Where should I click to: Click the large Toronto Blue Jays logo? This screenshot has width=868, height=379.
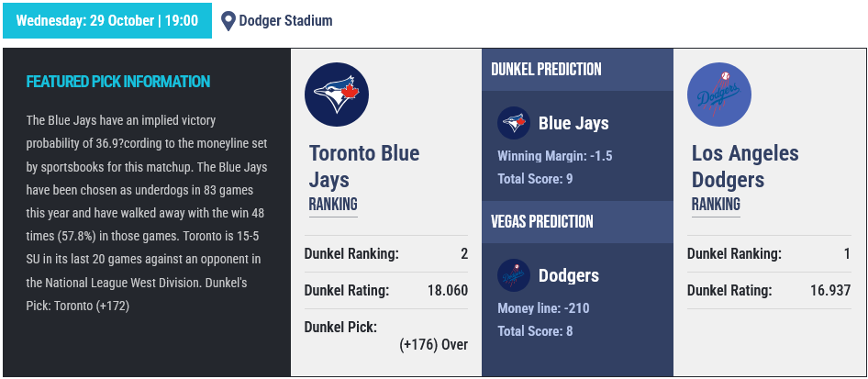pyautogui.click(x=337, y=95)
